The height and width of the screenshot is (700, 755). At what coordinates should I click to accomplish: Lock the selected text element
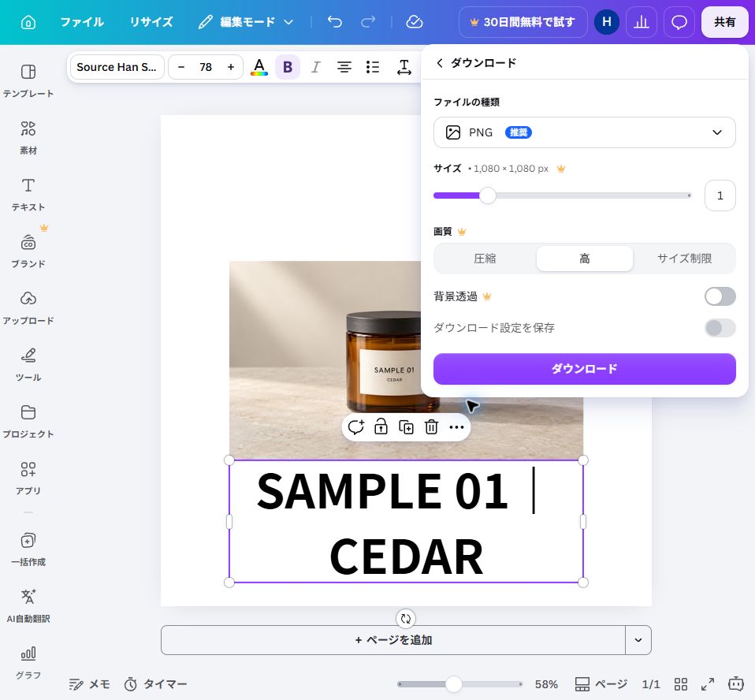pos(381,426)
